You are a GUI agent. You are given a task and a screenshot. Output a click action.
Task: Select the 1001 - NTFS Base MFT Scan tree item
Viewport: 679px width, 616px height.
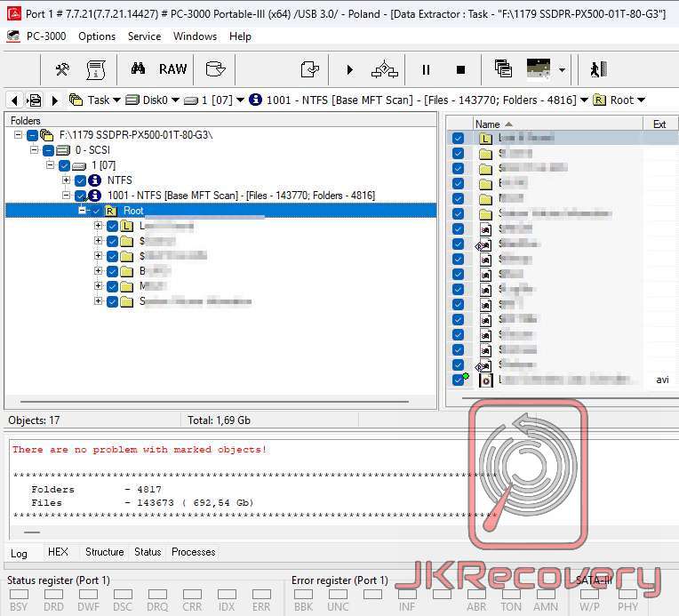point(240,196)
